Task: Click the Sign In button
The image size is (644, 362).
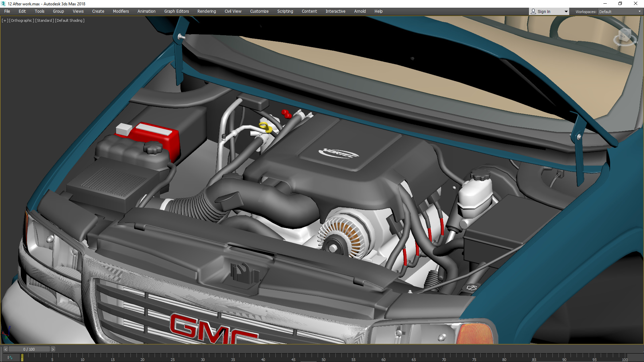Action: pyautogui.click(x=544, y=11)
